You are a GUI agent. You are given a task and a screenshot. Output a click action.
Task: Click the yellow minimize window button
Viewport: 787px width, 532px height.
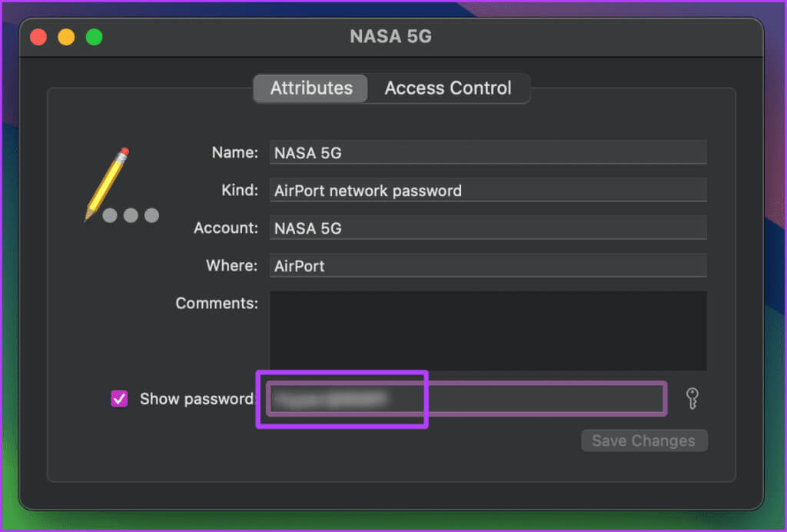coord(66,37)
